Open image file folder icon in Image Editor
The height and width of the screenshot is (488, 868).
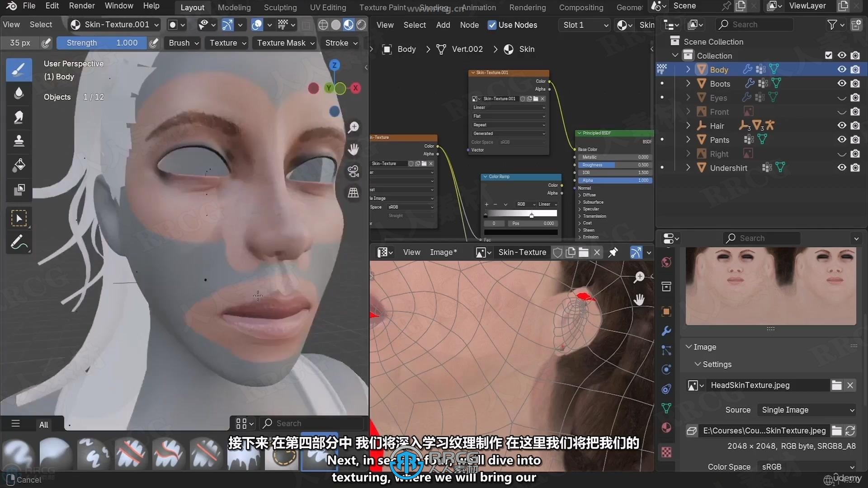click(584, 252)
